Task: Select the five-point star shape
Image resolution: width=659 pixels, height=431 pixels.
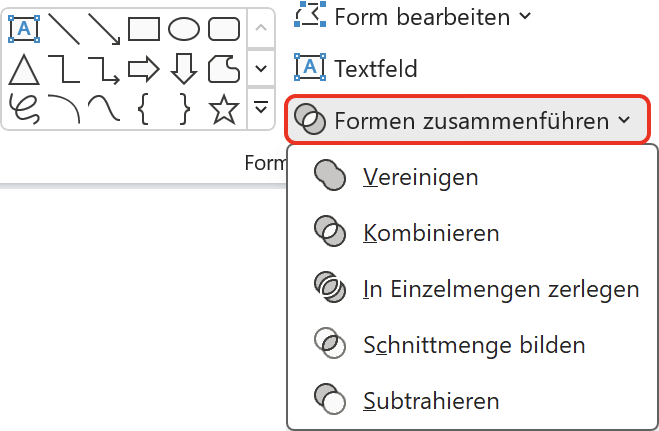Action: [x=224, y=109]
